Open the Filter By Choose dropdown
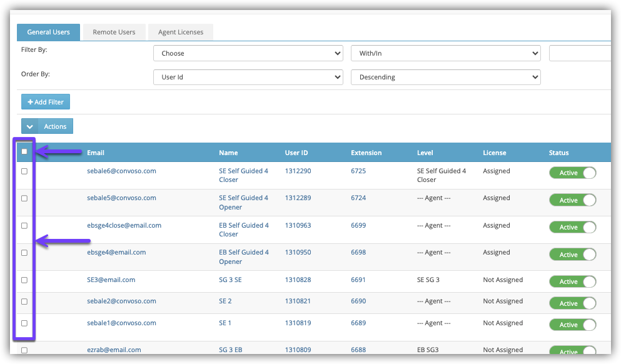621x364 pixels. 248,53
